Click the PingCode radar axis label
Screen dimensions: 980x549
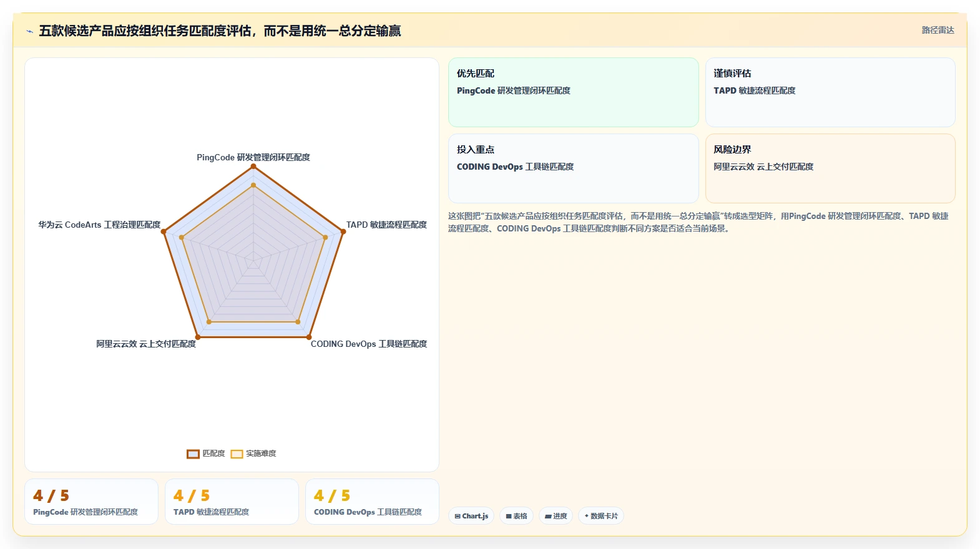coord(253,157)
